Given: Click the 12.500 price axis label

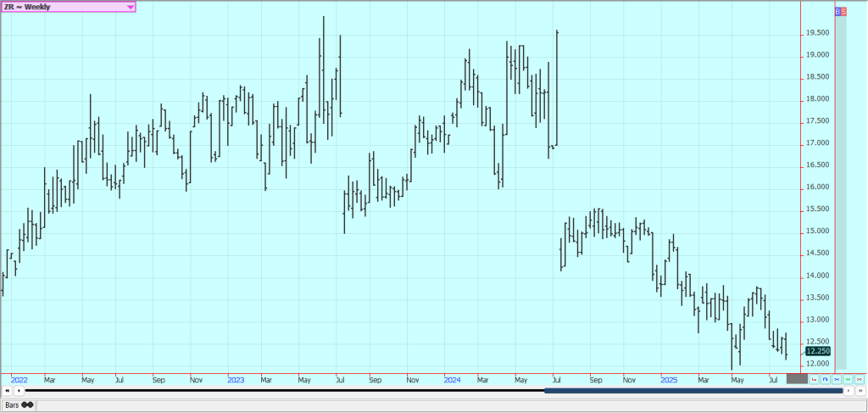Looking at the screenshot, I should [818, 342].
